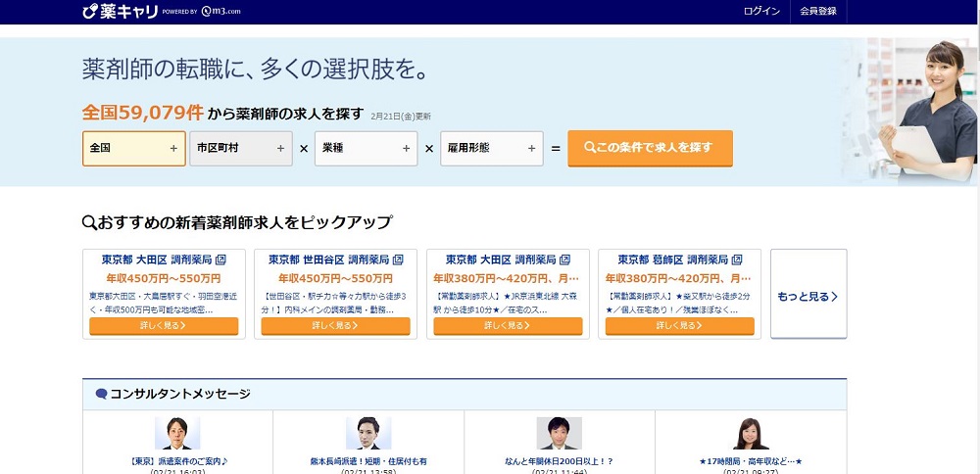Click the consultant photo above 【東京】派遣案件のご案内
Image resolution: width=980 pixels, height=474 pixels.
pyautogui.click(x=177, y=434)
